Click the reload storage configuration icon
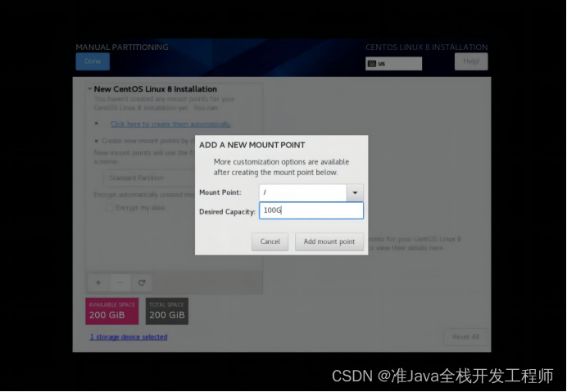 coord(142,282)
